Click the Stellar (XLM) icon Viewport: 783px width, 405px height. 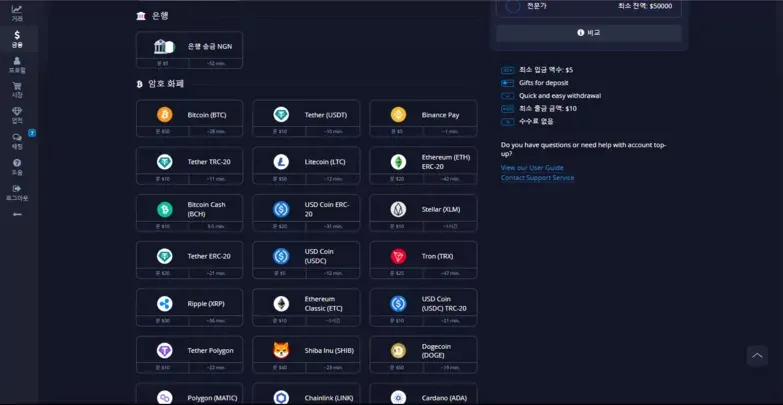click(x=398, y=209)
